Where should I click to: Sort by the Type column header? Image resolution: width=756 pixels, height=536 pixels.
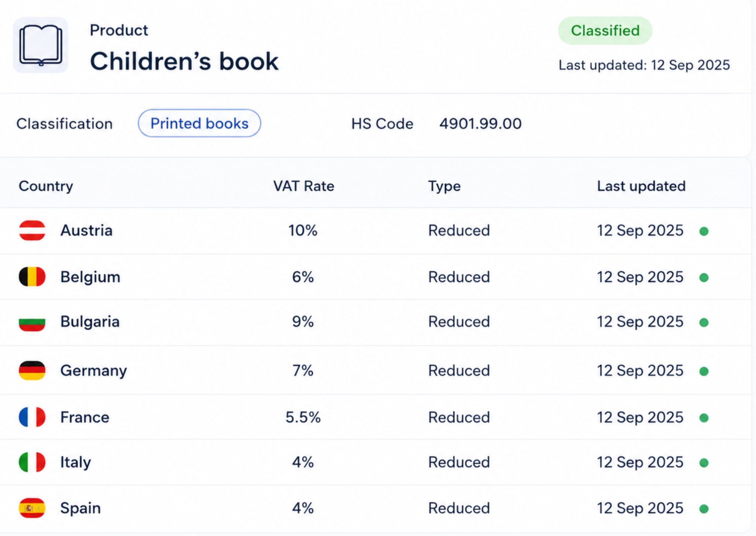(444, 186)
